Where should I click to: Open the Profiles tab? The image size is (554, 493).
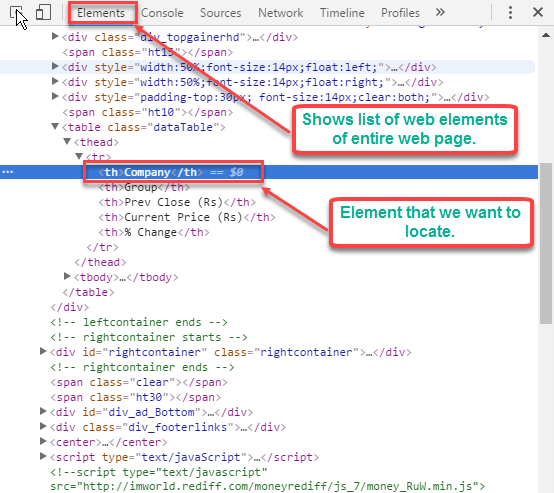[x=400, y=13]
